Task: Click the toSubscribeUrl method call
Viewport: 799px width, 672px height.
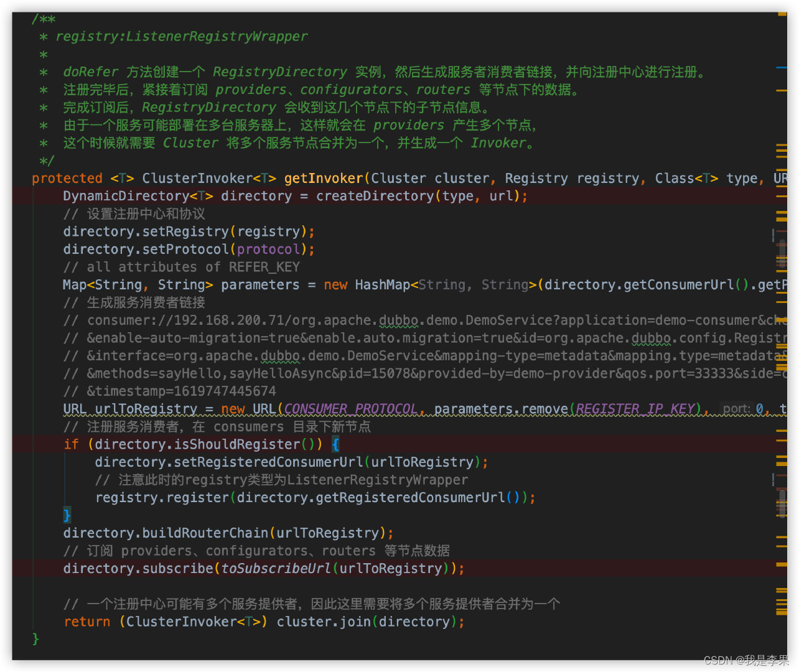Action: pos(276,569)
